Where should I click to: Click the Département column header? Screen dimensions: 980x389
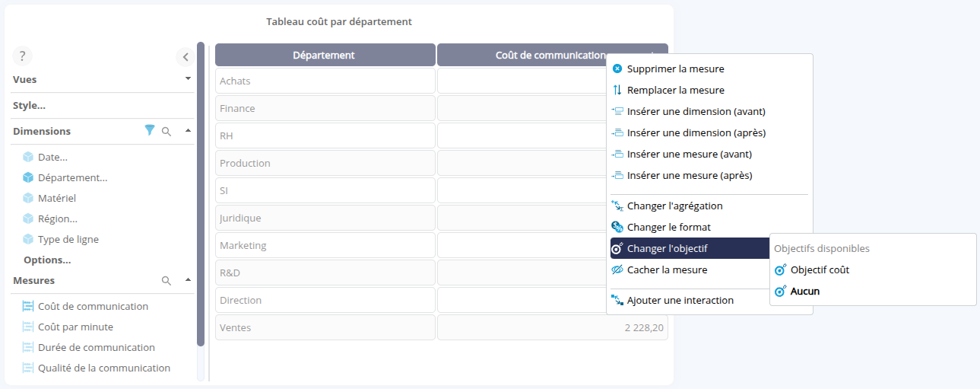coord(325,55)
